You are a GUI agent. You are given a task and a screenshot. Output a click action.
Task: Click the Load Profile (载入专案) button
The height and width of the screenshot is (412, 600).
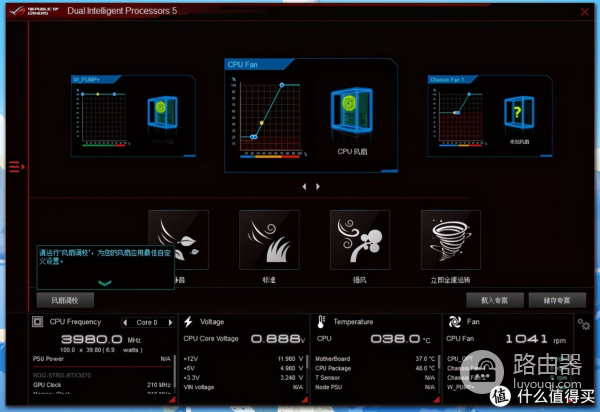click(494, 300)
